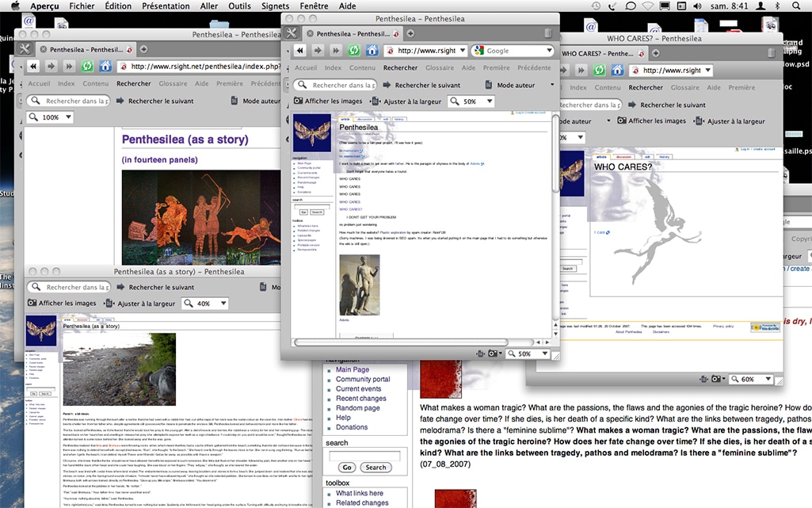Expand the Mode auteur dropdown arrow in the Google search window
The width and height of the screenshot is (812, 508).
[x=552, y=85]
